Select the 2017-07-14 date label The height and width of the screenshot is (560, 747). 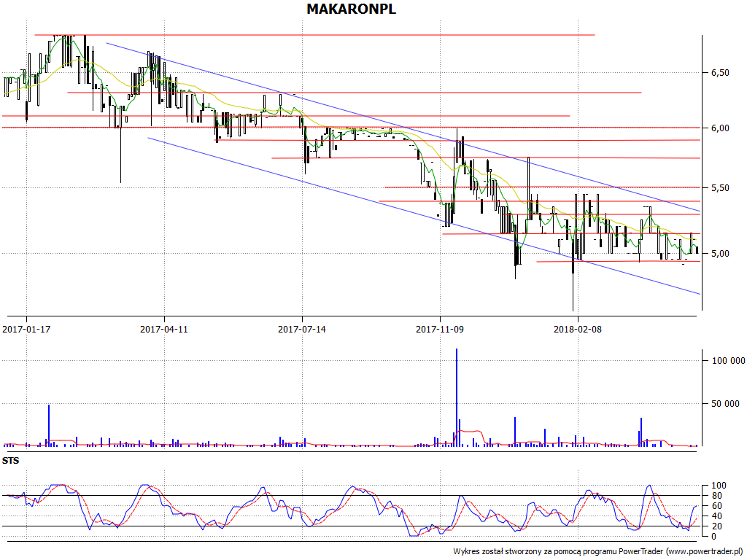[x=302, y=329]
